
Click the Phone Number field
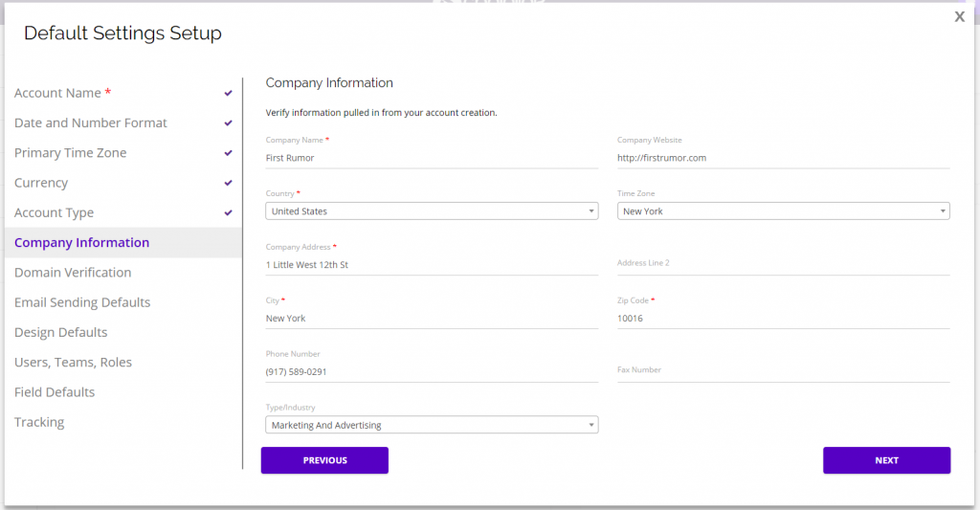click(x=432, y=372)
